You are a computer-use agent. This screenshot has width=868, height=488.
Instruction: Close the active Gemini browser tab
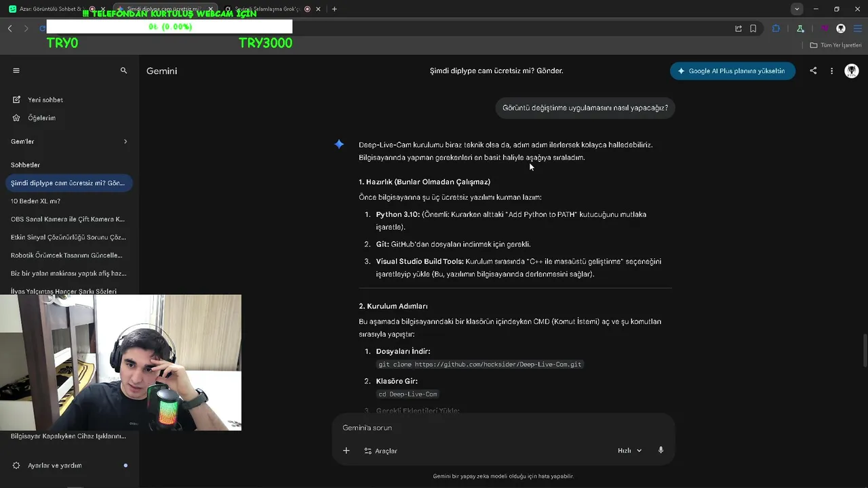pyautogui.click(x=210, y=9)
